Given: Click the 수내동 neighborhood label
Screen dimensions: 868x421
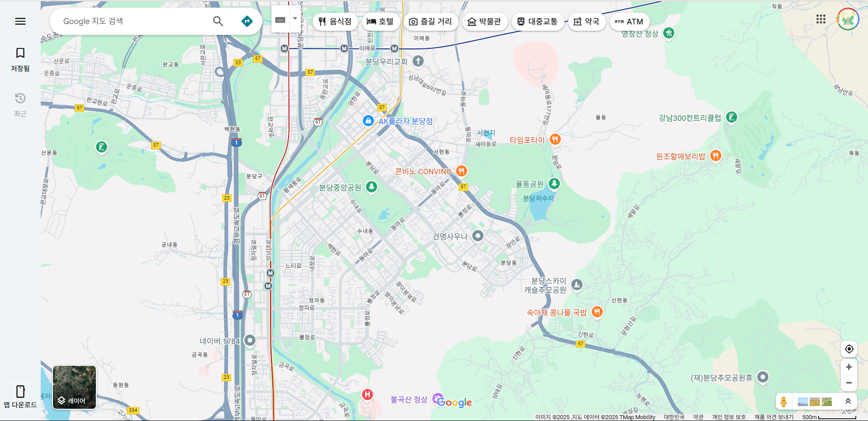Looking at the screenshot, I should 365,231.
